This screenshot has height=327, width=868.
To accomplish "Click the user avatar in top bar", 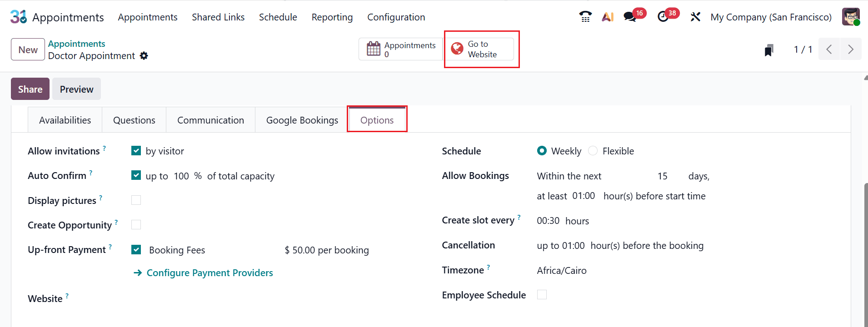I will click(x=851, y=17).
